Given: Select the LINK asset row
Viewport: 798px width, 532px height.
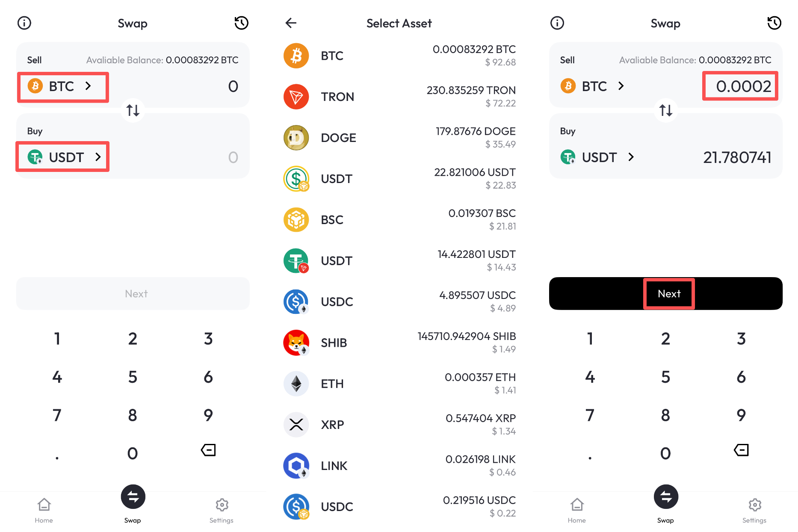Looking at the screenshot, I should pyautogui.click(x=399, y=466).
